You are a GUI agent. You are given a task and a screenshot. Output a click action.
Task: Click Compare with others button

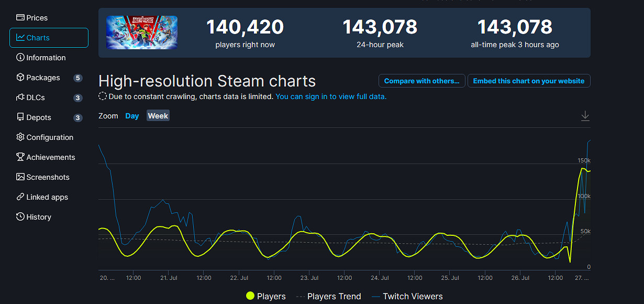[421, 81]
